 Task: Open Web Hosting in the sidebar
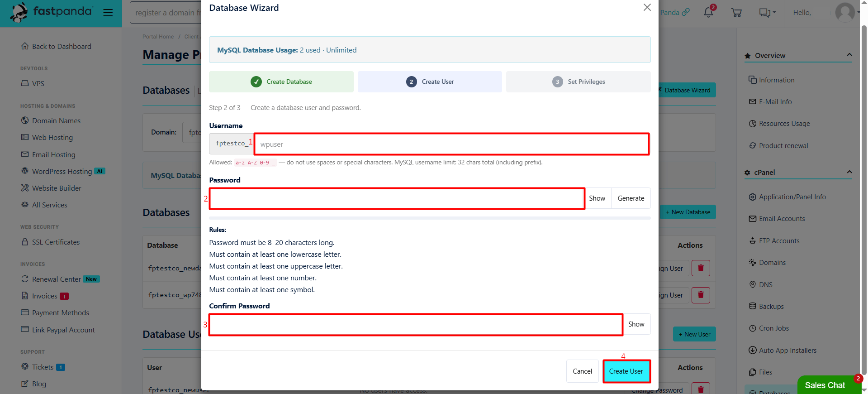point(47,137)
